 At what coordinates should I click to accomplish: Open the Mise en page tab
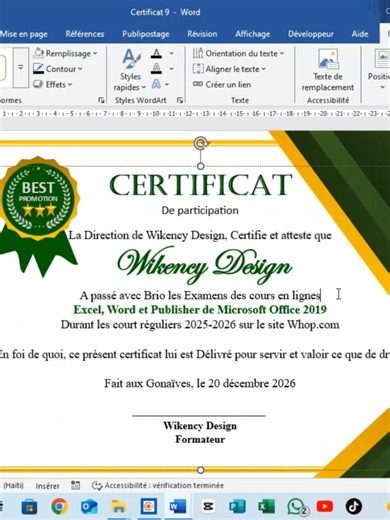click(24, 34)
